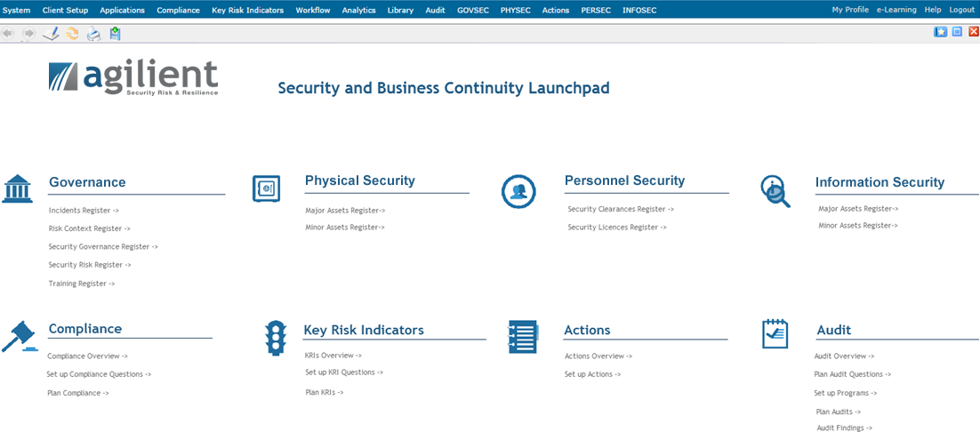Open Incidents Register link

[x=84, y=211]
